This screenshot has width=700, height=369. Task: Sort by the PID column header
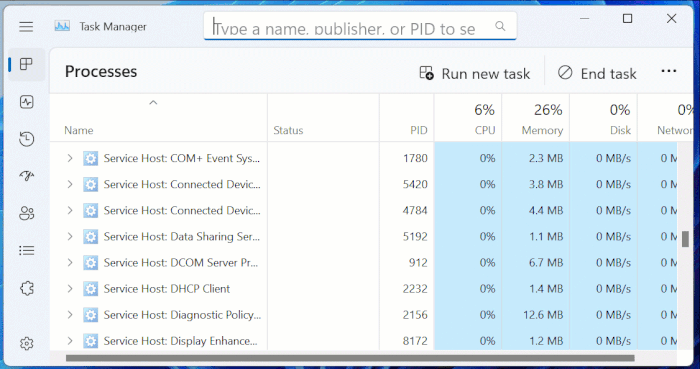pyautogui.click(x=407, y=118)
